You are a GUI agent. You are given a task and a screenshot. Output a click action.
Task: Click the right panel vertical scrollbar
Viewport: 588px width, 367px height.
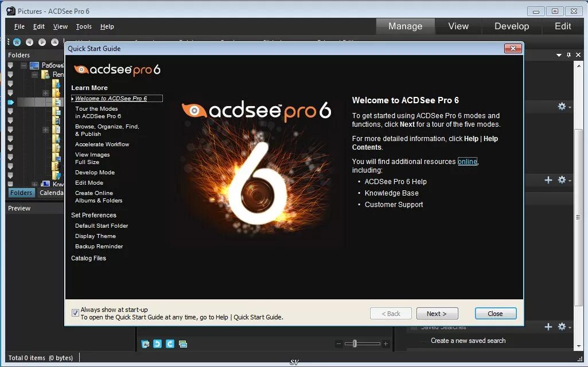(578, 217)
